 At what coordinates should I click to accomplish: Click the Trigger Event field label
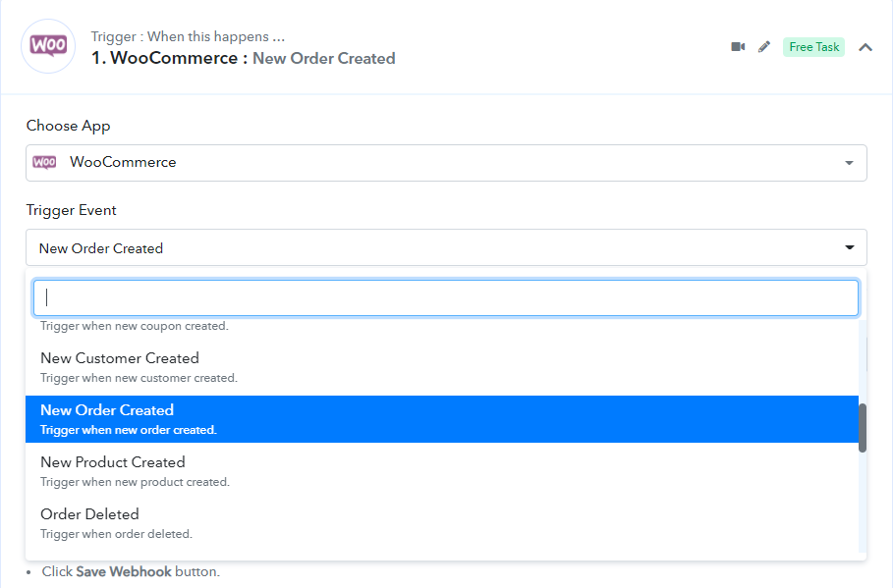click(71, 210)
